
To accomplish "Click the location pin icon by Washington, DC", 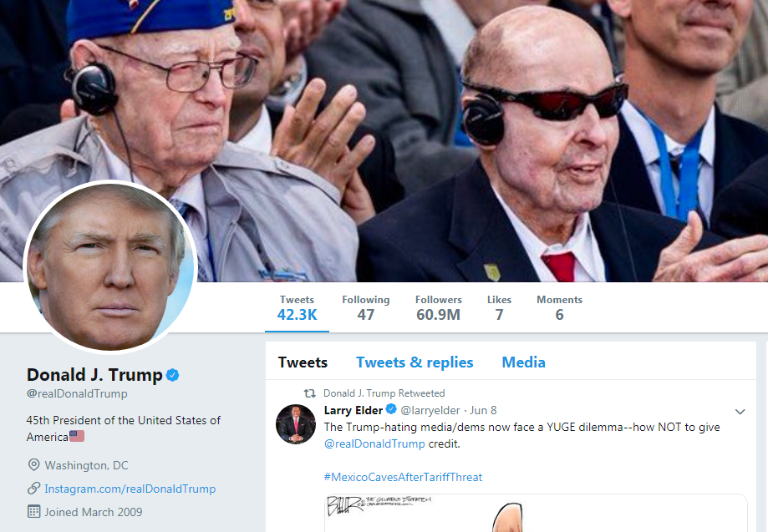I will coord(33,465).
